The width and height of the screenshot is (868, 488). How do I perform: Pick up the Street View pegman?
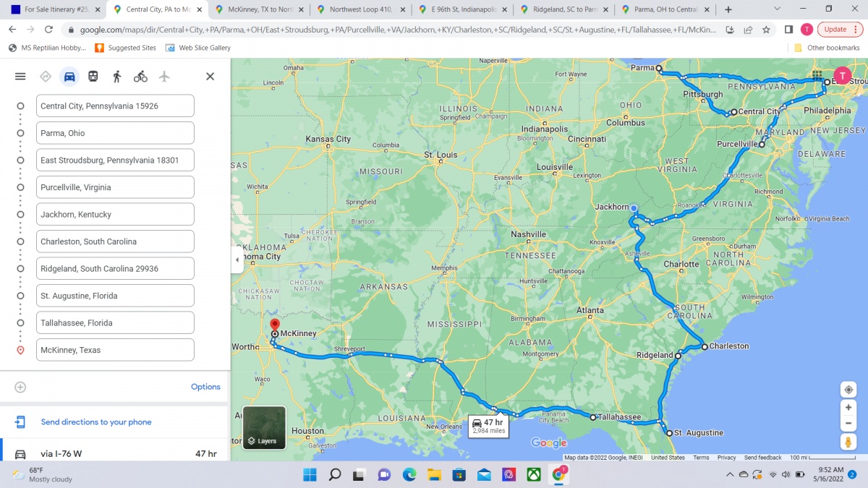[848, 442]
